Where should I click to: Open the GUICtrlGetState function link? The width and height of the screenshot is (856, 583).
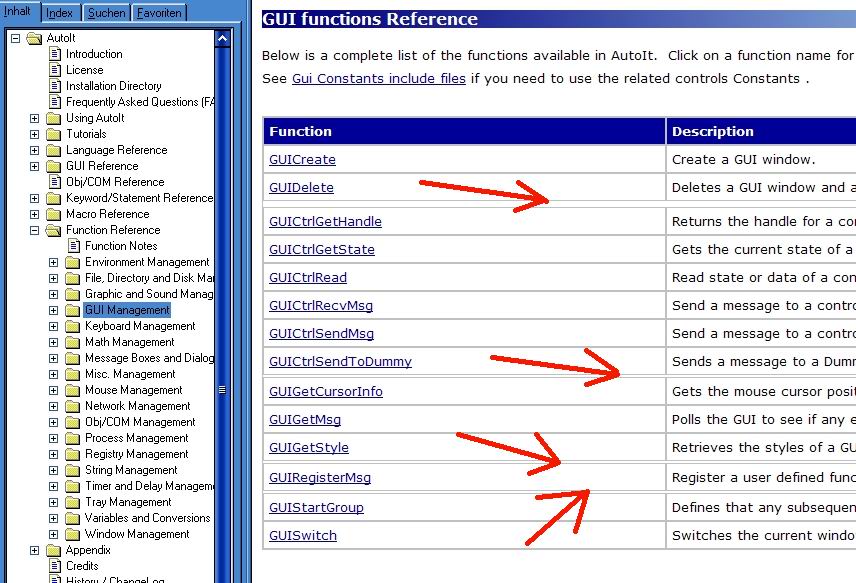[322, 249]
